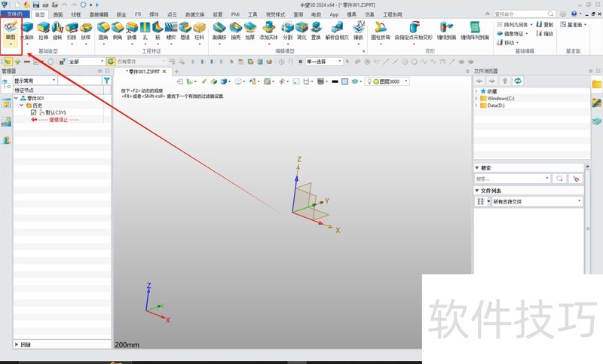
Task: Click the 圆角 (Fillet) tool icon
Action: 103,29
